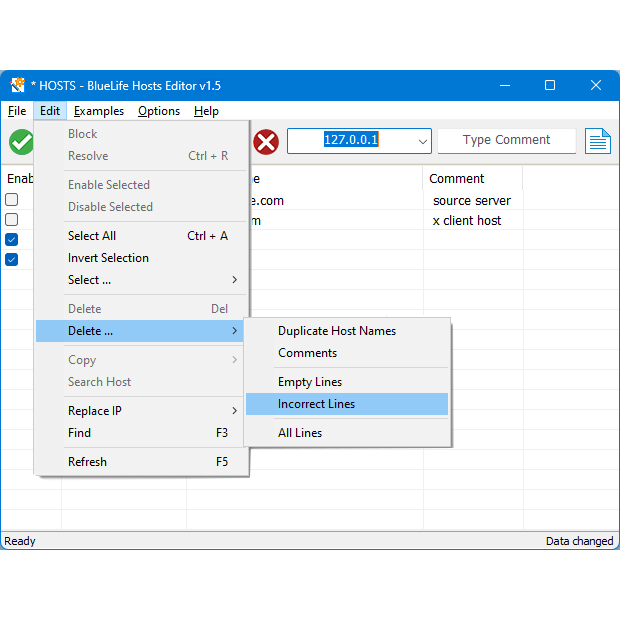Click the Ready status bar text

[x=20, y=541]
